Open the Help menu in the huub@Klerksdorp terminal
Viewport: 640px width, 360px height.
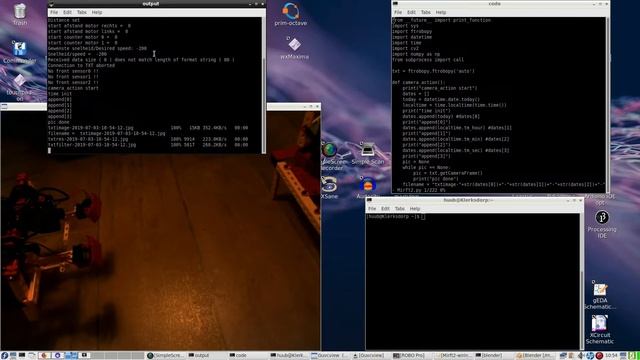tap(415, 209)
